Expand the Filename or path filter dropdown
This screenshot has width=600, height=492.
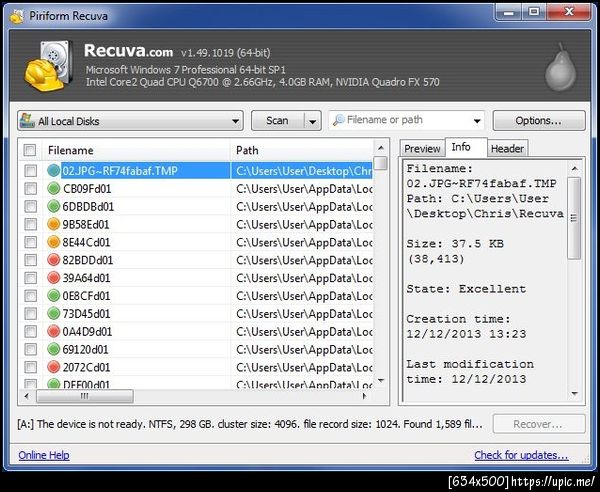tap(477, 121)
